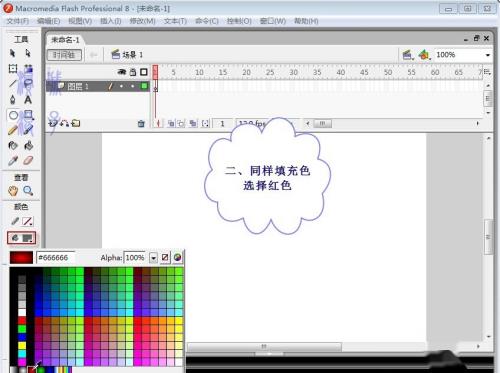This screenshot has width=500, height=373.
Task: Click the 时间轴 timeline button
Action: point(64,55)
